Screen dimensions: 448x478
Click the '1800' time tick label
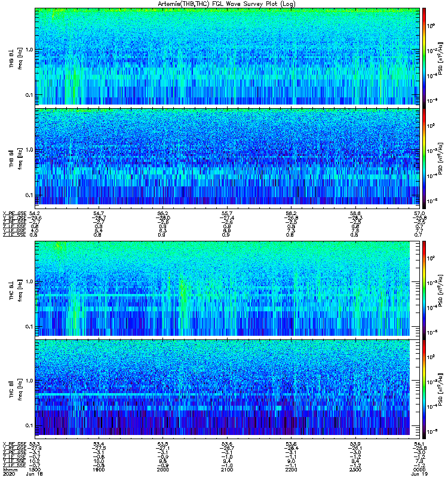coord(34,470)
